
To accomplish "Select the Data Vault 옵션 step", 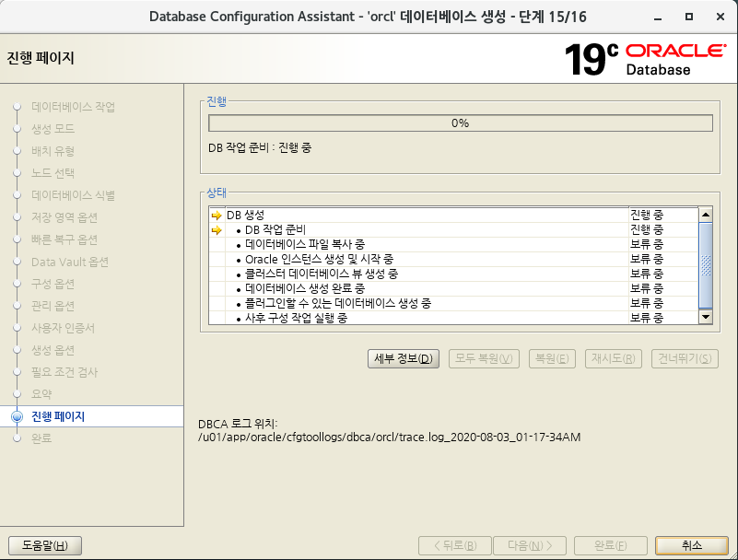I will click(70, 262).
